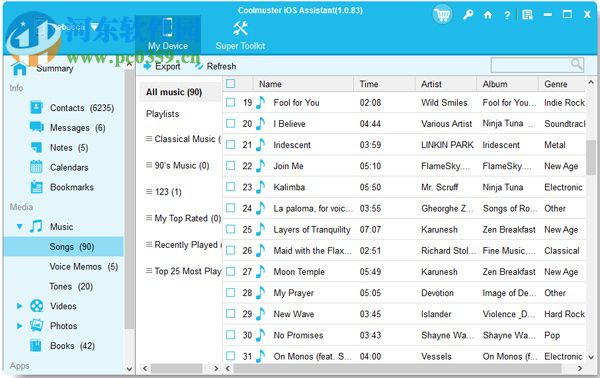
Task: Open the Top 25 Most Played playlist
Action: pyautogui.click(x=183, y=271)
